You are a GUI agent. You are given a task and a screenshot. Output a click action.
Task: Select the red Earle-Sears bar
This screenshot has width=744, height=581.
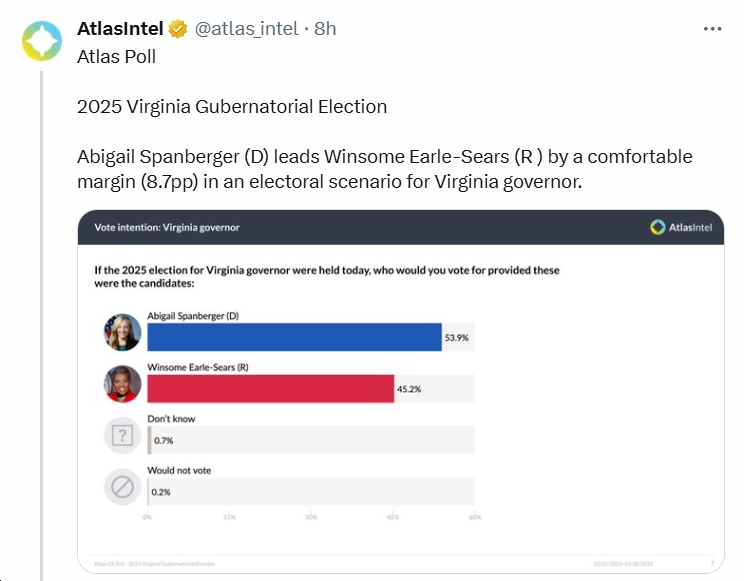[x=270, y=388]
